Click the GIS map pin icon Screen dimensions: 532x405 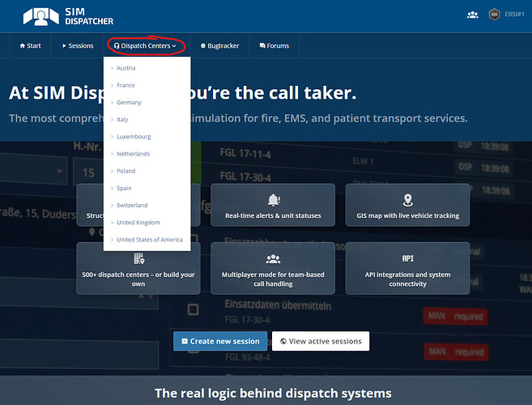(x=407, y=200)
